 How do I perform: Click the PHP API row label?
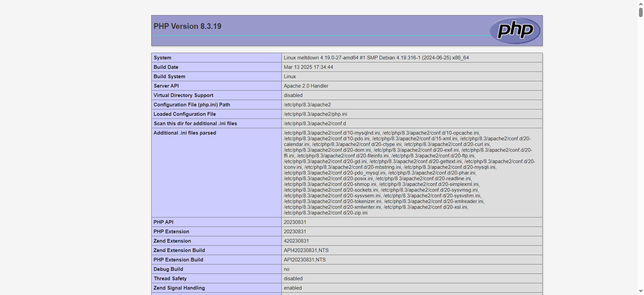tap(163, 222)
